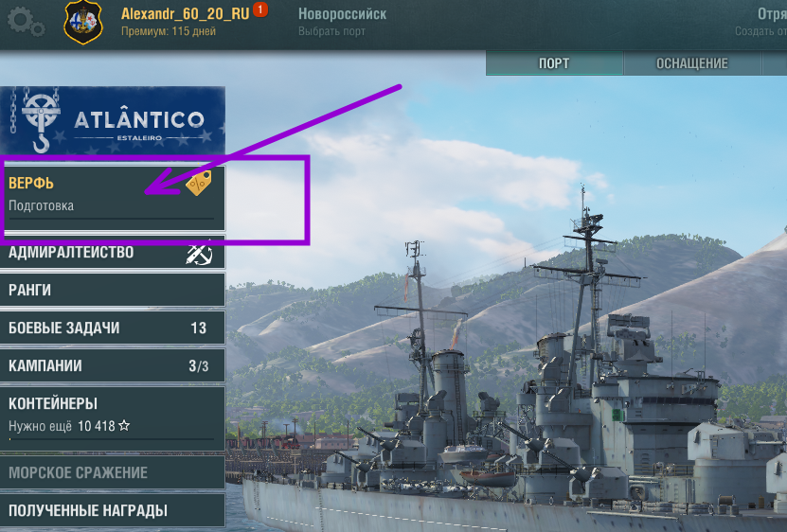
Task: Switch to the ОСНАЩЕНИЕ tab
Action: (692, 63)
